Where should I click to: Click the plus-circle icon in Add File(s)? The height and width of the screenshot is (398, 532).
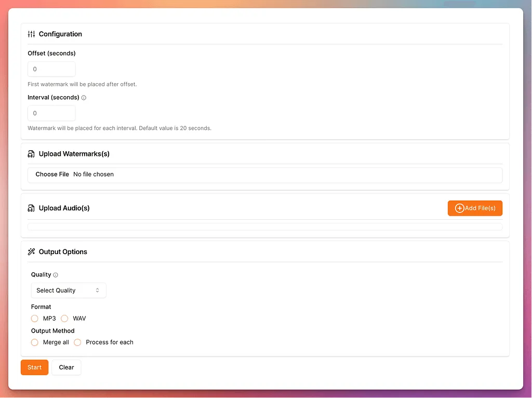[x=459, y=208]
